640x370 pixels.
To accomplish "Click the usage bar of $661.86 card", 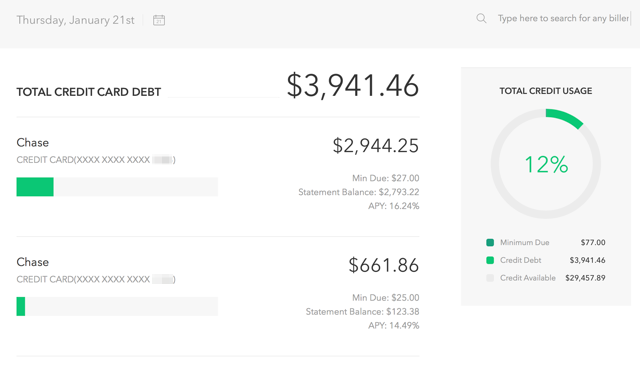I will click(x=117, y=306).
